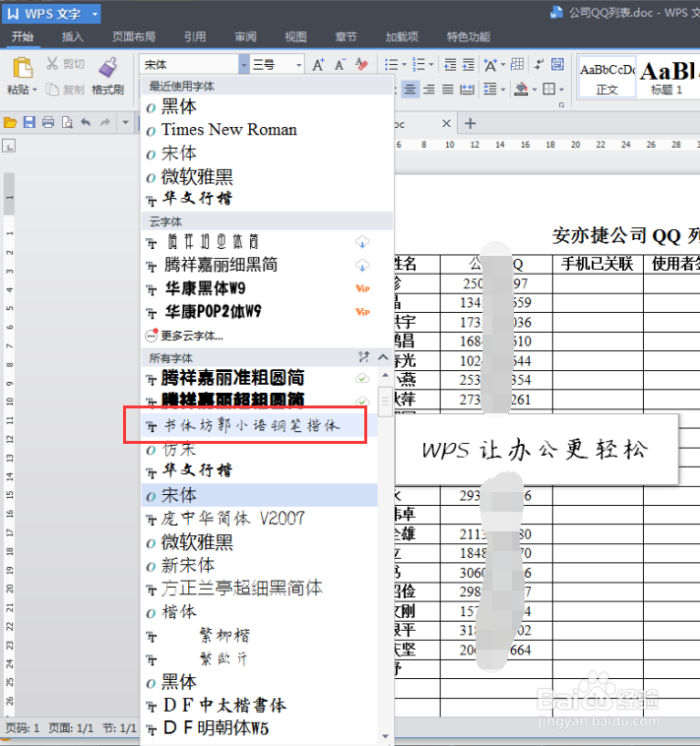Screen dimensions: 700x746
Task: Click the decrease indent icon
Action: (450, 64)
